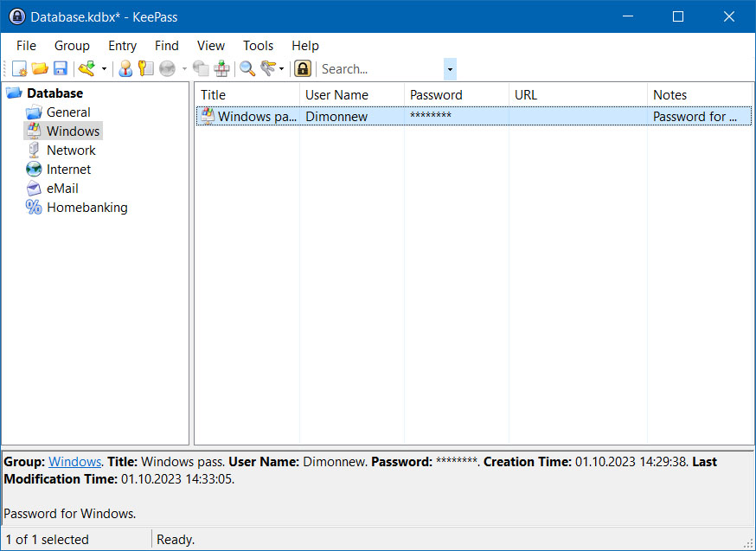This screenshot has width=756, height=551.
Task: Click the New Database toolbar icon
Action: 19,69
